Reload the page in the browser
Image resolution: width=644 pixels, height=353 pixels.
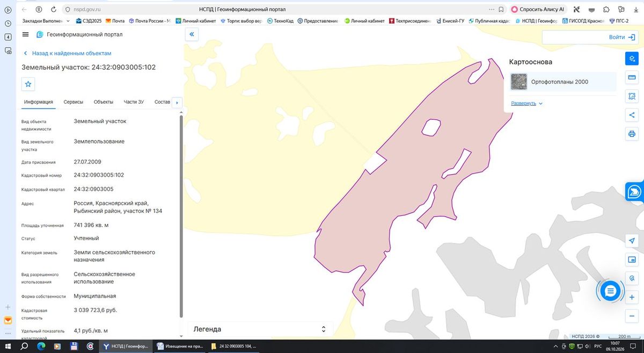[54, 9]
